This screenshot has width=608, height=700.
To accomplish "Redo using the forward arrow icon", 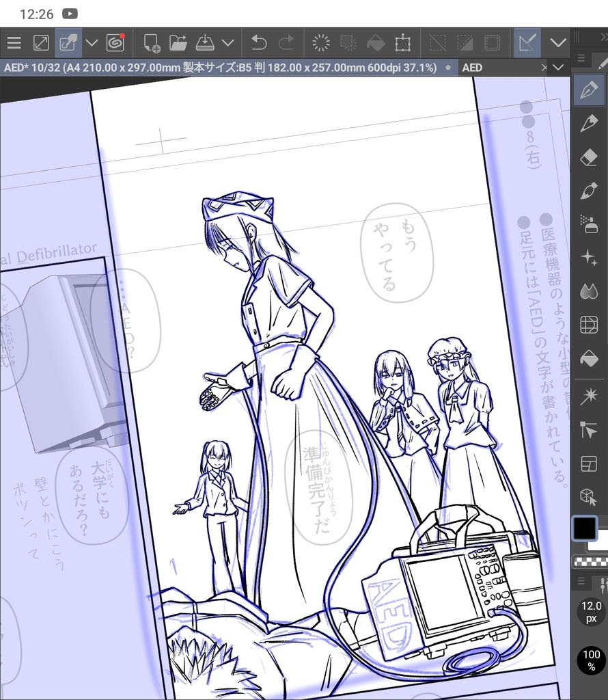I will coord(286,43).
